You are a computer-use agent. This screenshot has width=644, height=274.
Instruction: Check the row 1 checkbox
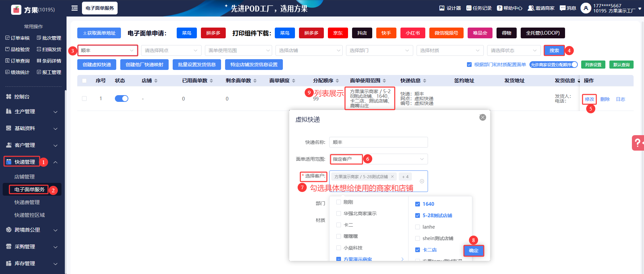(84, 99)
